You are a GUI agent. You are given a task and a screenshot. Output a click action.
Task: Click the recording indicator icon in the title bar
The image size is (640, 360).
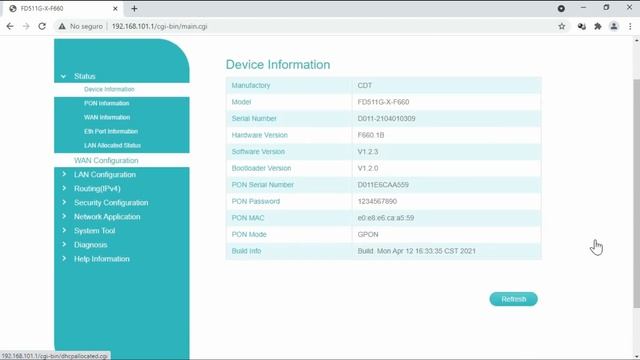coord(561,8)
